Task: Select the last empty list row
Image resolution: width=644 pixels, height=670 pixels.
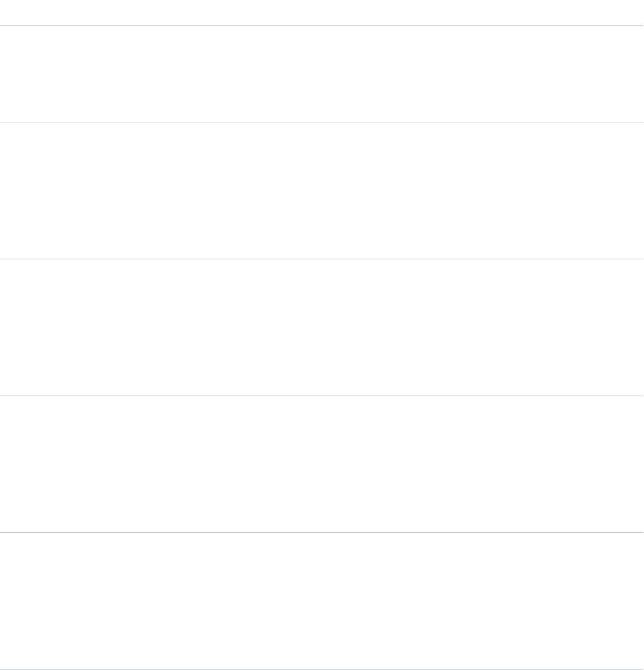Action: point(322,600)
